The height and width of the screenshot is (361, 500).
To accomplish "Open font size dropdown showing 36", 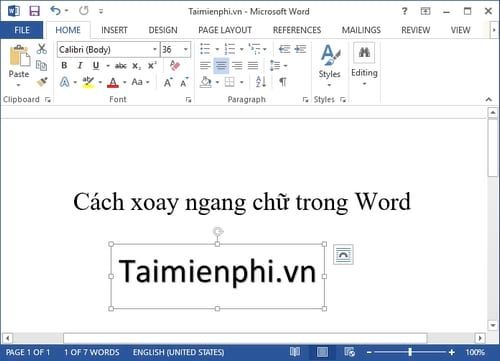I will coord(186,49).
